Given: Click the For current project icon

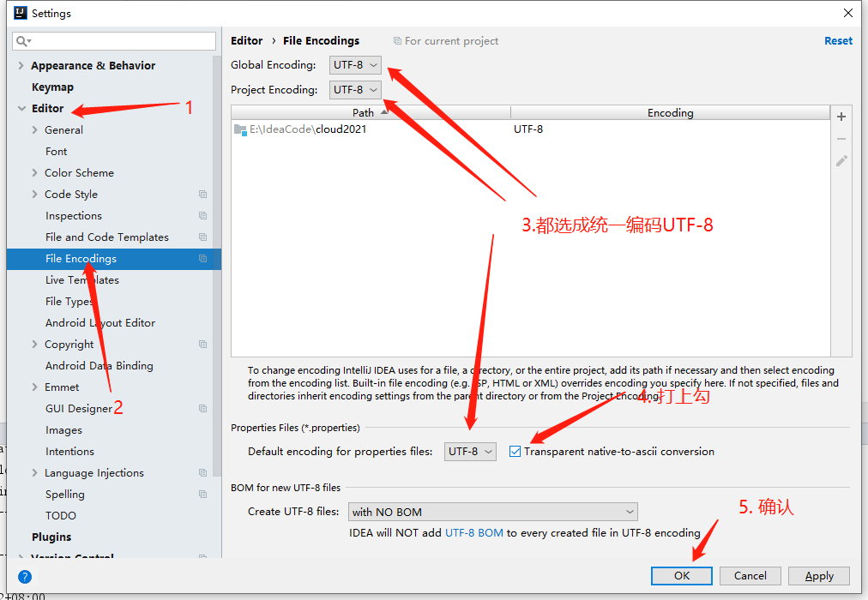Looking at the screenshot, I should (397, 41).
